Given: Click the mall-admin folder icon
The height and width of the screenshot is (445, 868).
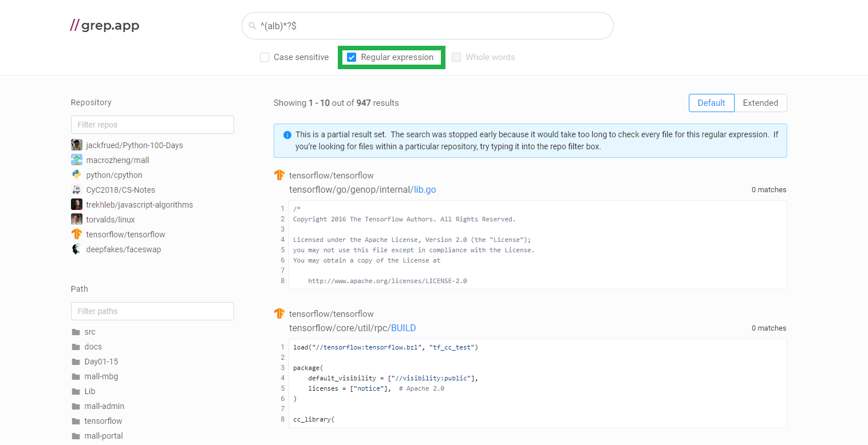Looking at the screenshot, I should 76,406.
